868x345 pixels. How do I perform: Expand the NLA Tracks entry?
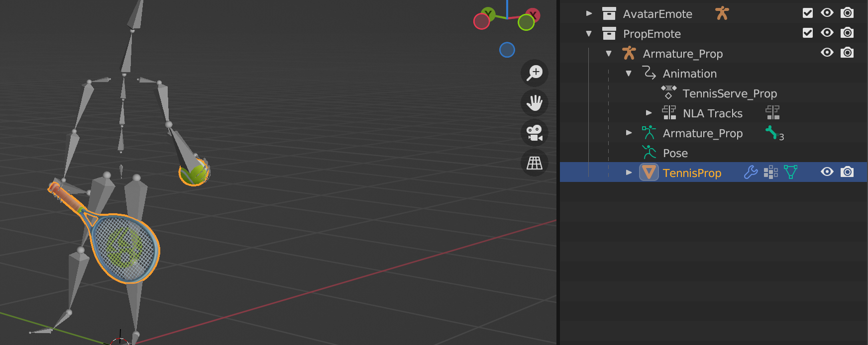click(649, 113)
